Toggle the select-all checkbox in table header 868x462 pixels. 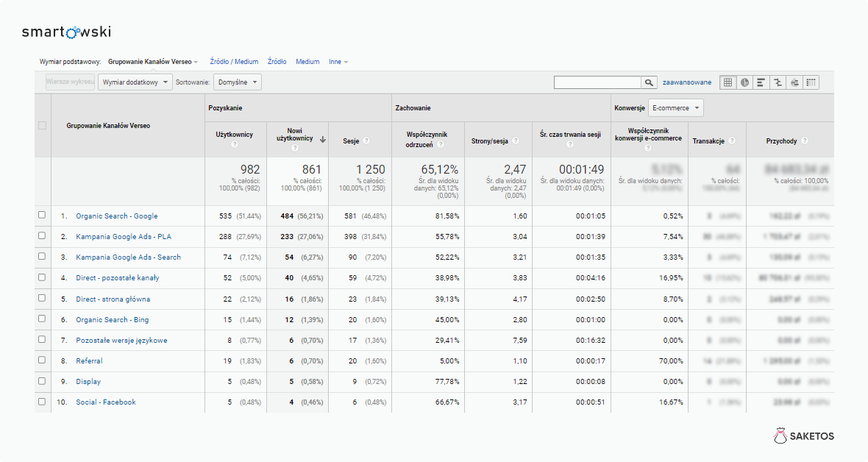(42, 126)
